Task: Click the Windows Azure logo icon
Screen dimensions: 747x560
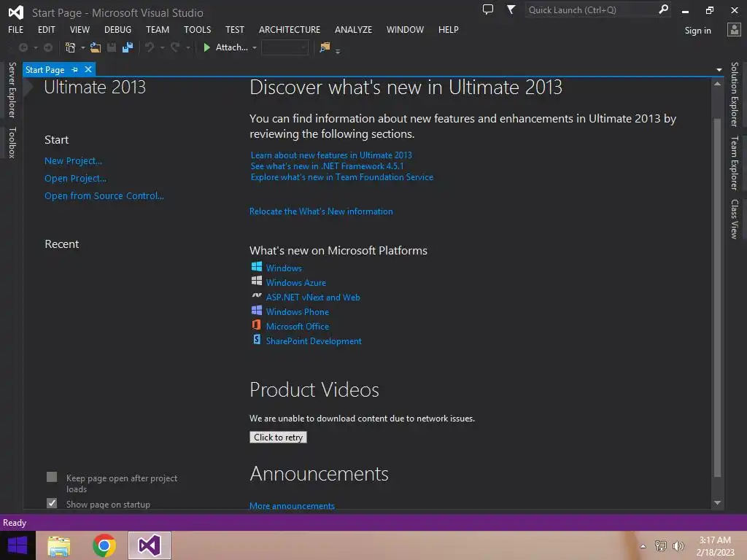Action: click(256, 281)
